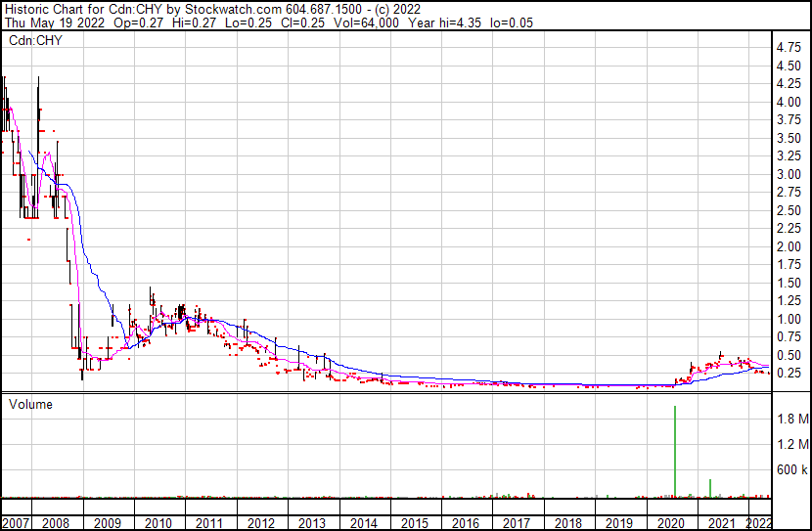Click the 4.75 price axis label
Screen dimensions: 812x531
click(x=789, y=47)
